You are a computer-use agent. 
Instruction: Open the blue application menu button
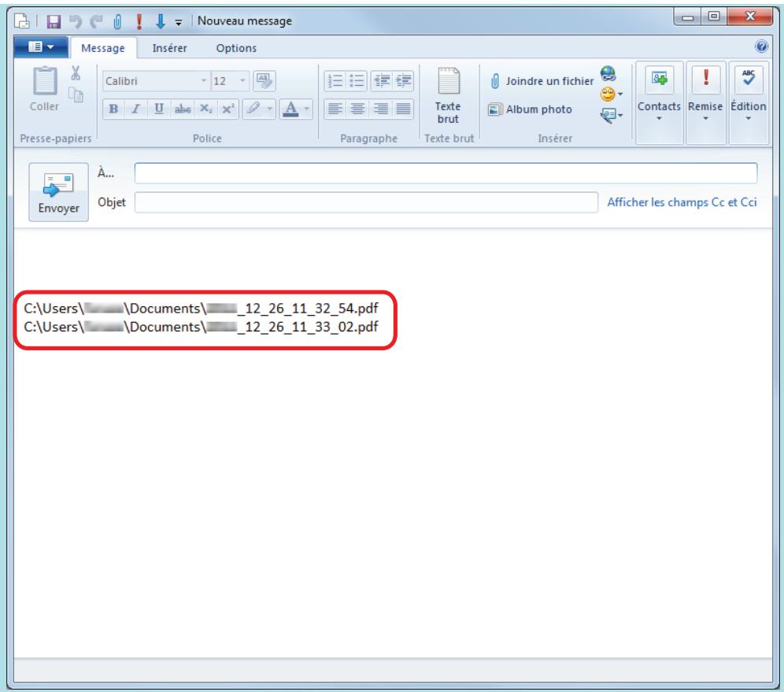coord(41,47)
